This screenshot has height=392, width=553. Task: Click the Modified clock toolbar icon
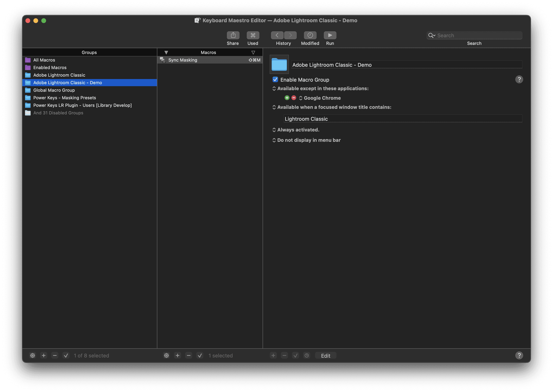pyautogui.click(x=310, y=35)
